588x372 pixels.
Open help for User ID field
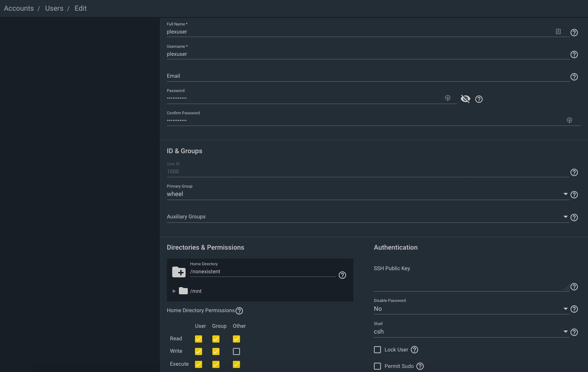(574, 172)
